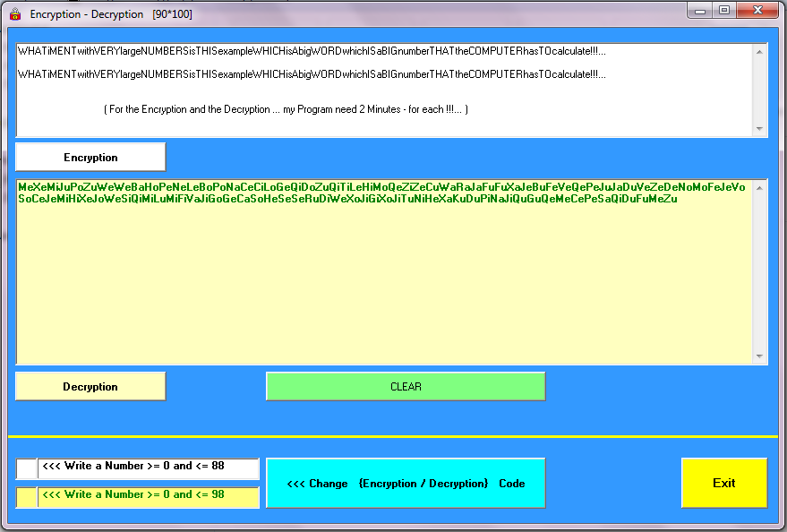Click the '2 Minutes' note line in the top box
The image size is (787, 532).
[x=287, y=109]
